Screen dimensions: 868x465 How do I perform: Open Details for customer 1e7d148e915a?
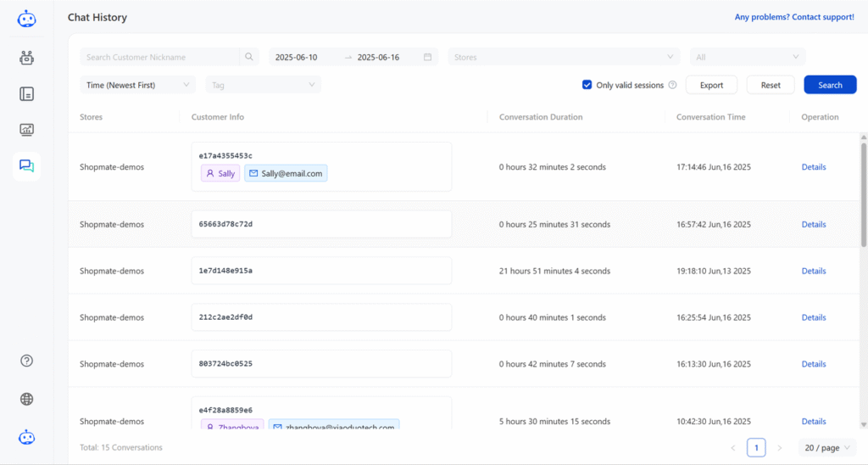pyautogui.click(x=813, y=271)
